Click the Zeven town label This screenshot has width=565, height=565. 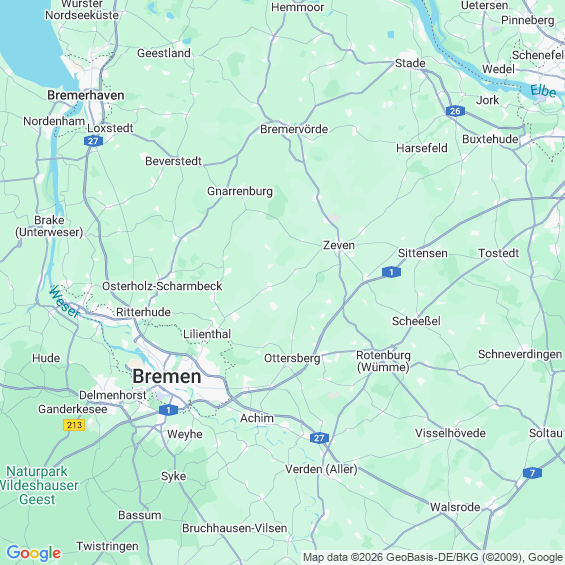pos(339,245)
